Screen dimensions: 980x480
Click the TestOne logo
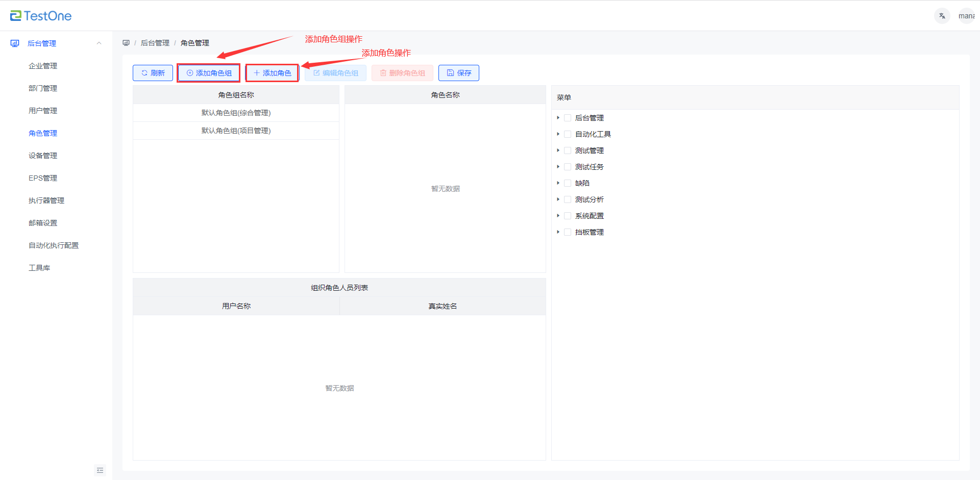[41, 16]
